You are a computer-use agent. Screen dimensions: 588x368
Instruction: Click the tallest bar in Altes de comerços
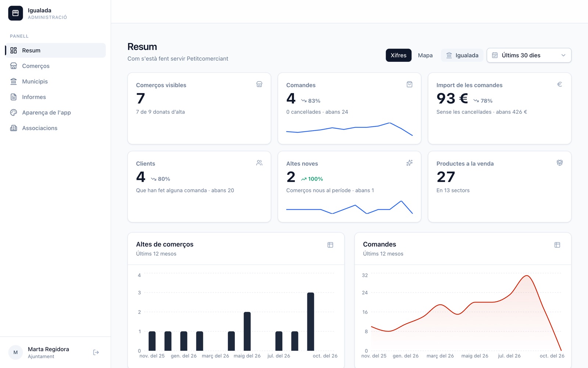tap(311, 322)
